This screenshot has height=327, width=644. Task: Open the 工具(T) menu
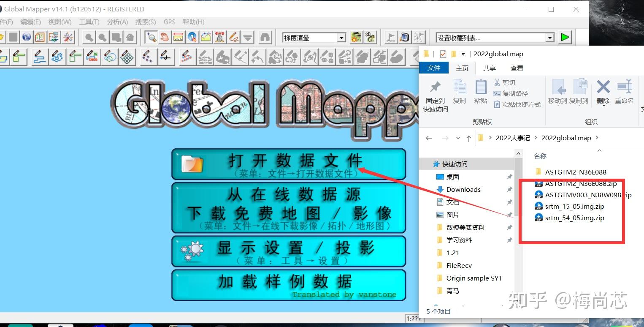(89, 22)
